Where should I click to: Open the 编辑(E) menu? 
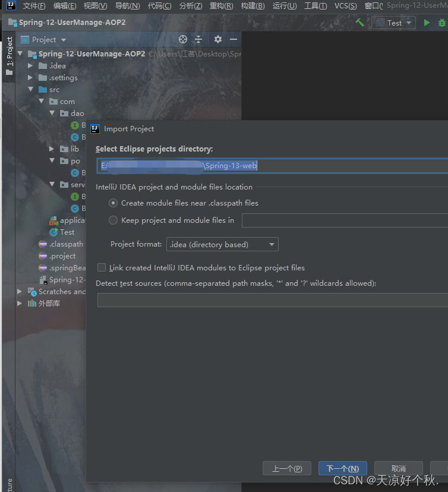click(65, 6)
